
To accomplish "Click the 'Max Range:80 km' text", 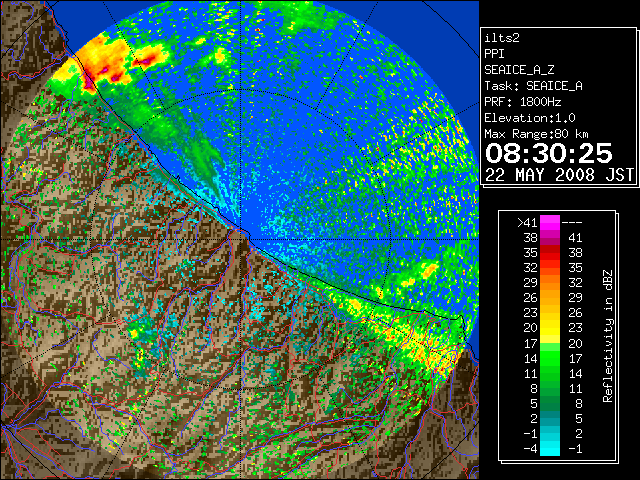I will tap(536, 134).
